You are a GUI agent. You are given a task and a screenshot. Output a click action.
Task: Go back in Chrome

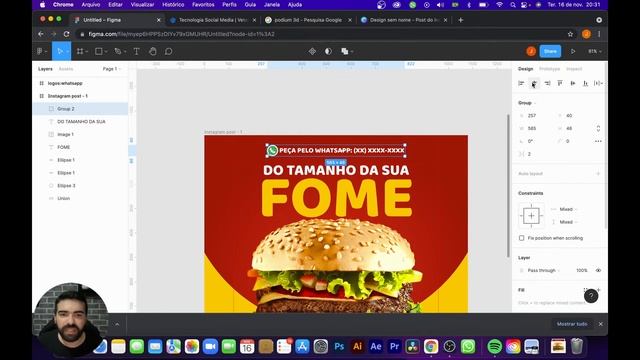point(41,34)
